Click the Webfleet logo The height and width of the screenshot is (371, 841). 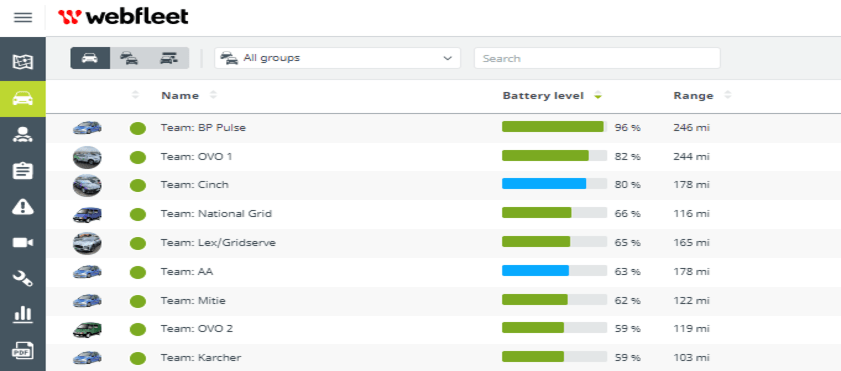pos(123,17)
